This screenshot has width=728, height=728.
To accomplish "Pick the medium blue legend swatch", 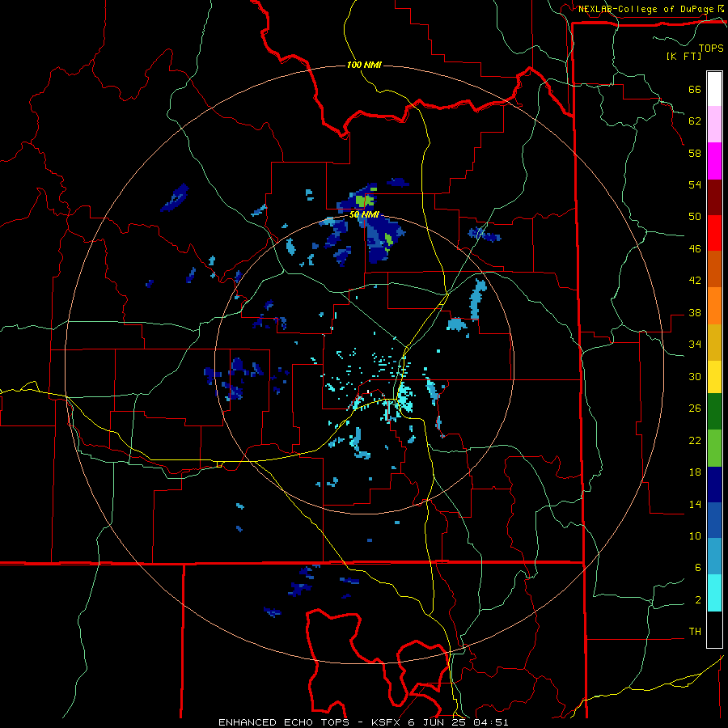I will (x=714, y=520).
